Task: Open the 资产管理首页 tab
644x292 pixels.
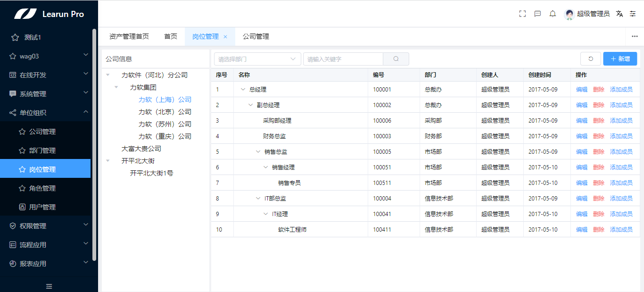Action: coord(130,36)
